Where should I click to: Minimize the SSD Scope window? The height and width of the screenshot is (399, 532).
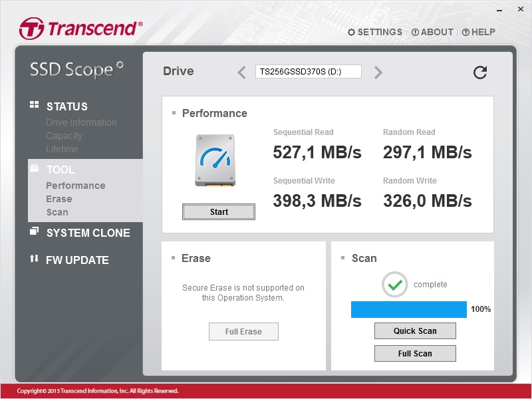tap(499, 10)
